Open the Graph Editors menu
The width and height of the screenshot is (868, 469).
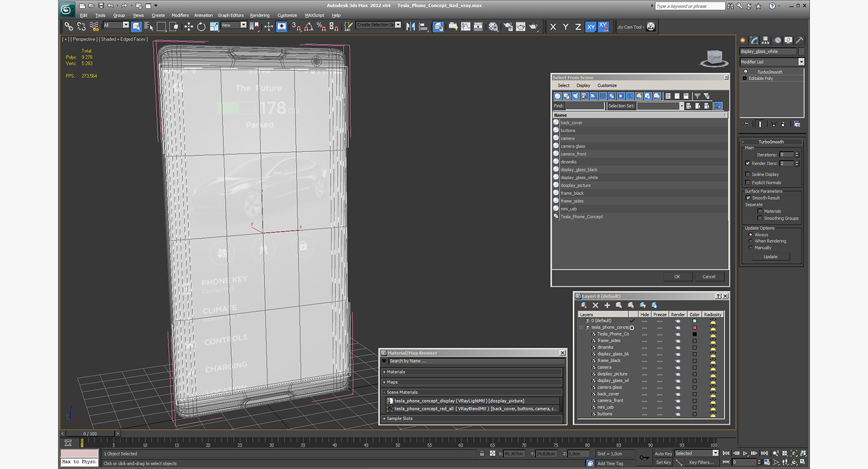tap(230, 15)
